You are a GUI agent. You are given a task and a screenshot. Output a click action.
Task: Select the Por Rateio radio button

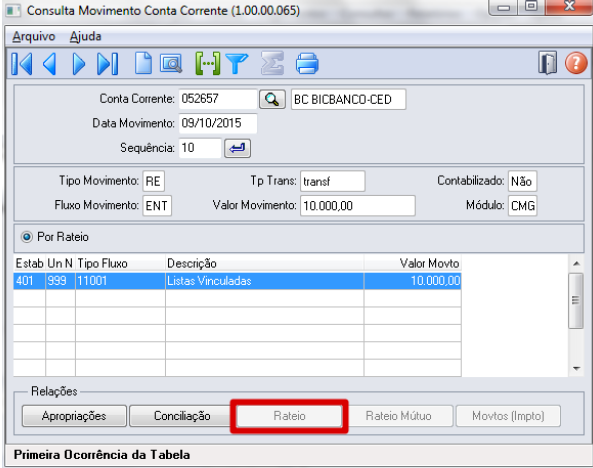click(26, 237)
